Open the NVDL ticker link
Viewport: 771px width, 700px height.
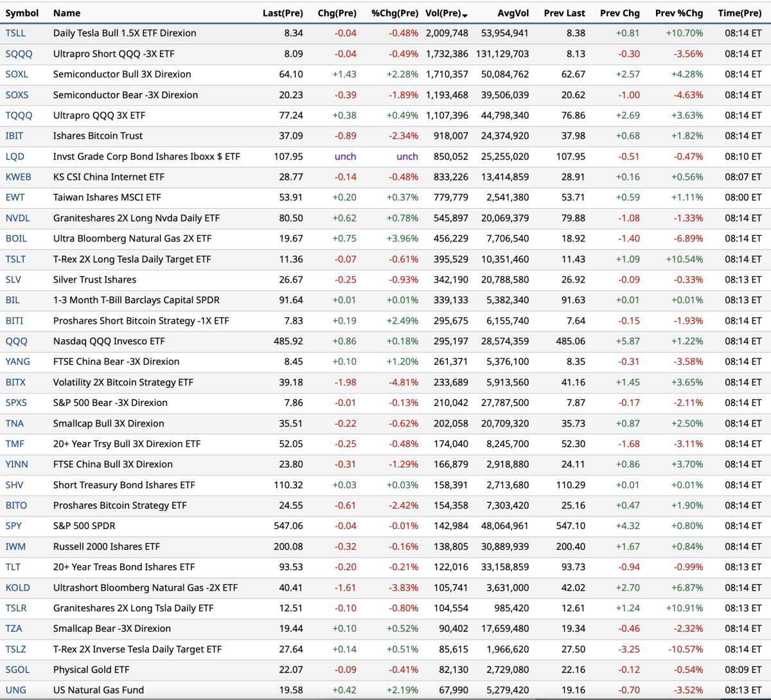17,218
